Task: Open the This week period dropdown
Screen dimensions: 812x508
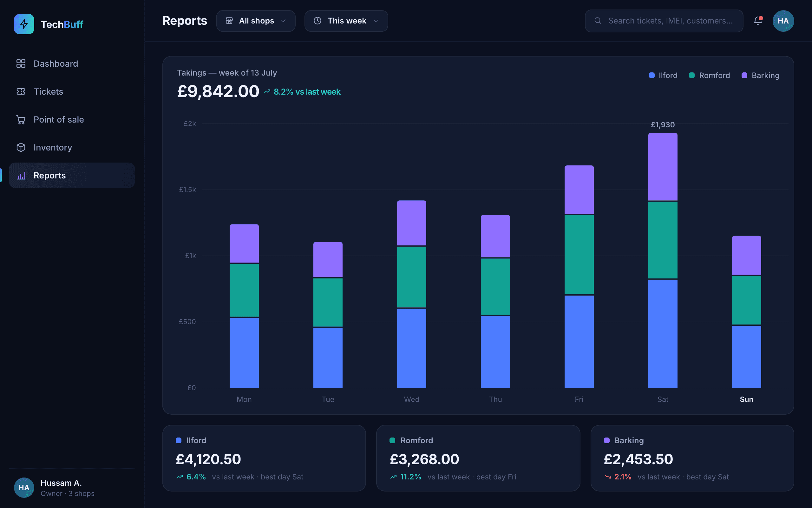Action: [346, 21]
